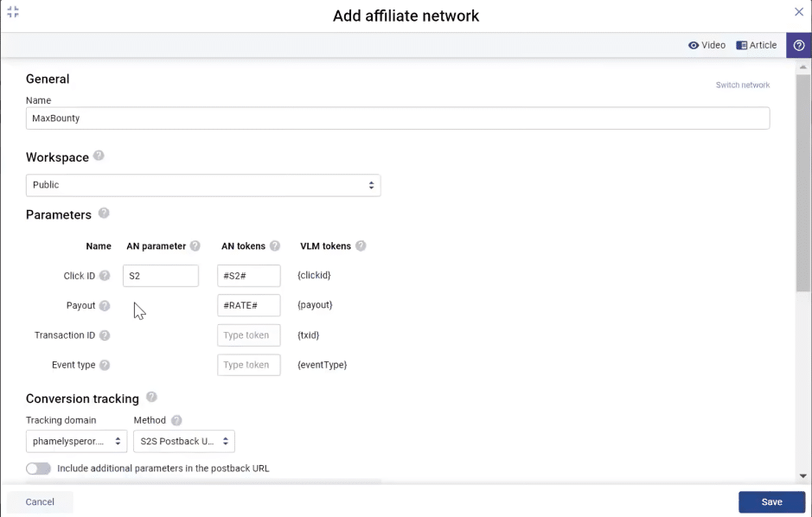Click the Tracking domain label
Image resolution: width=812 pixels, height=517 pixels.
61,420
